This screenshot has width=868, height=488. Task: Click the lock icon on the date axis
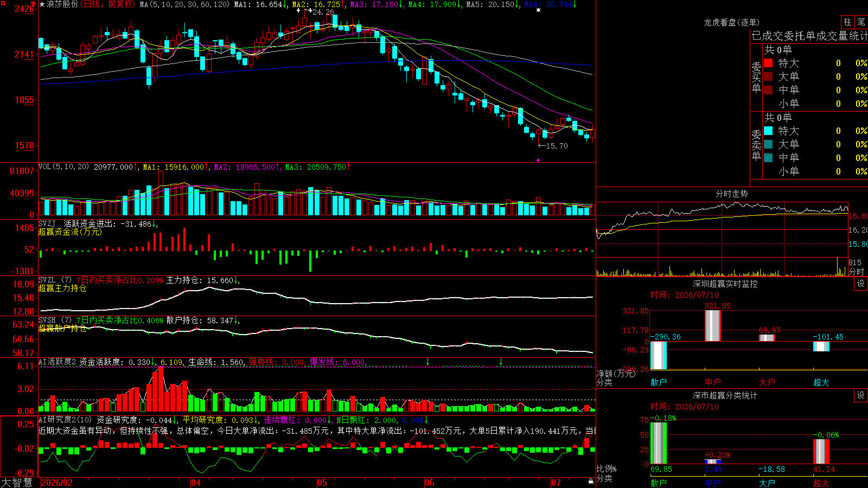(x=591, y=481)
